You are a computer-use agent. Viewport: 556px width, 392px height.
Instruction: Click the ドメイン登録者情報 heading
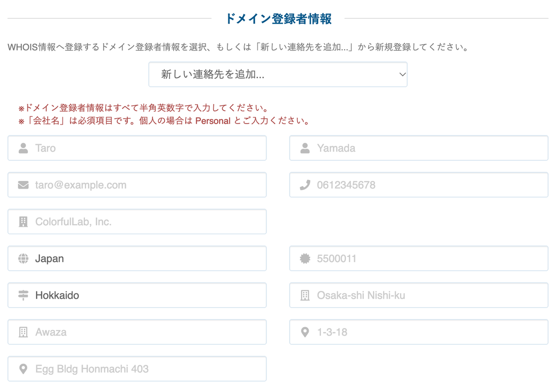point(278,18)
